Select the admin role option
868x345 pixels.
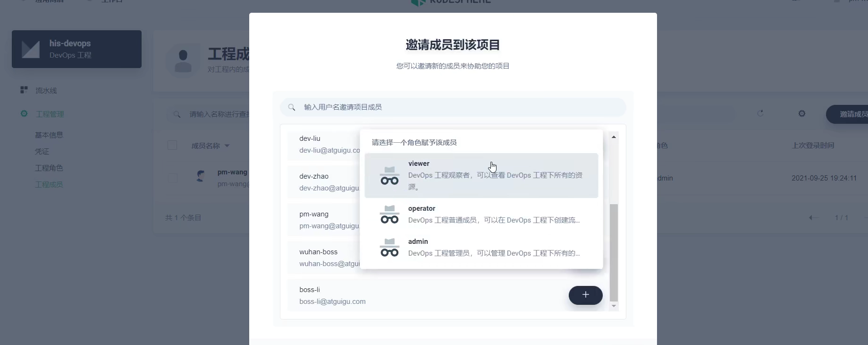(481, 247)
